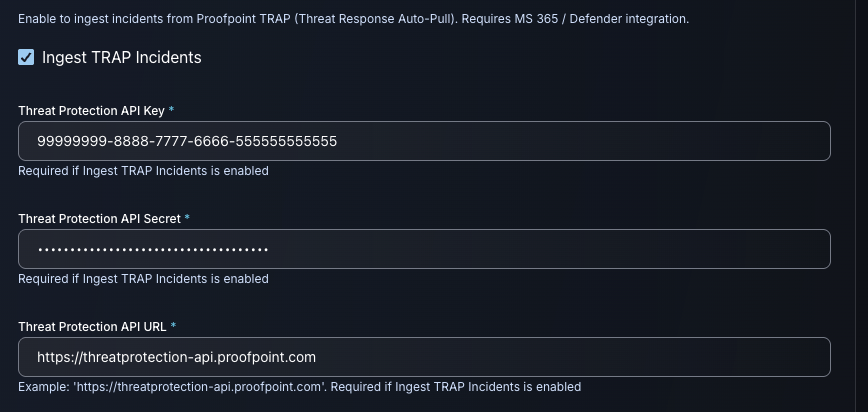Image resolution: width=868 pixels, height=412 pixels.
Task: Click the empty right end of API URL field
Action: pos(700,357)
